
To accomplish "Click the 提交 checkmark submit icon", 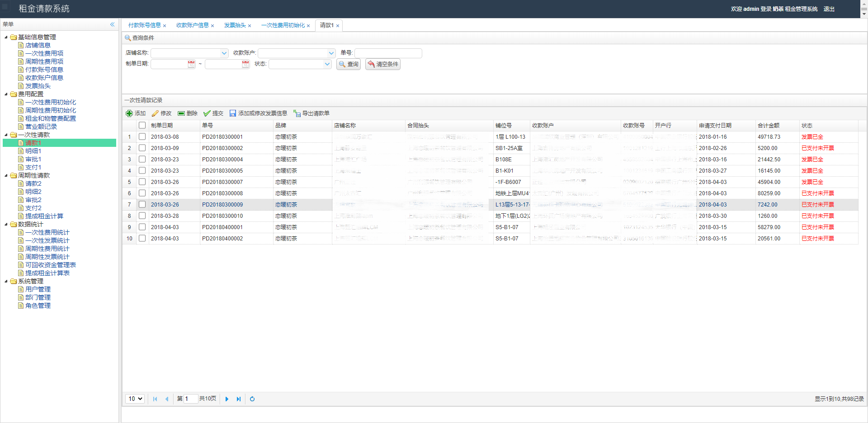I will point(207,113).
